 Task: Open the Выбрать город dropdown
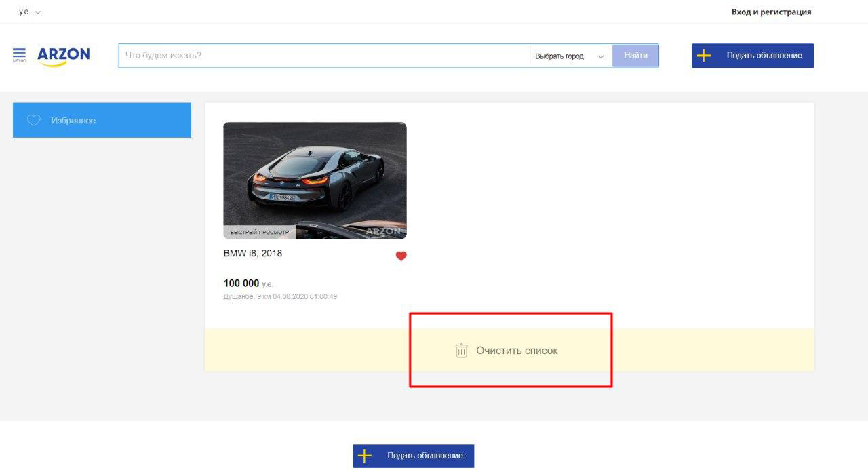click(559, 56)
